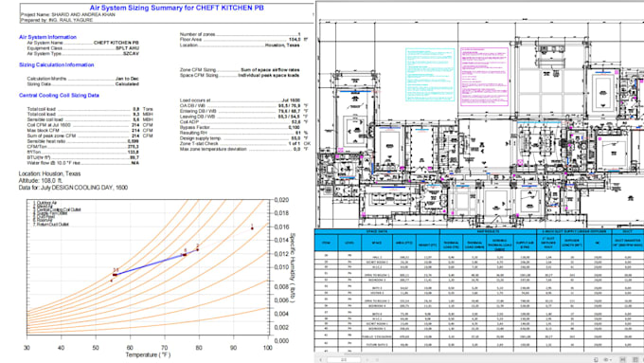Image resolution: width=644 pixels, height=363 pixels.
Task: Click 'Prepared by: ING. RAUL YAGURE' line
Action: 57,20
